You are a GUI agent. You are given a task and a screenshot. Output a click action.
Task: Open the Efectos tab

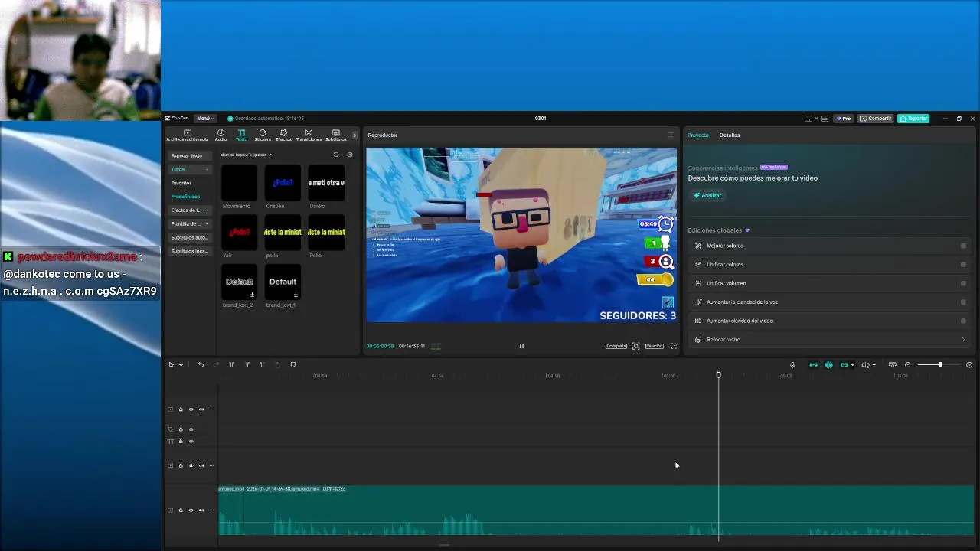pyautogui.click(x=283, y=135)
